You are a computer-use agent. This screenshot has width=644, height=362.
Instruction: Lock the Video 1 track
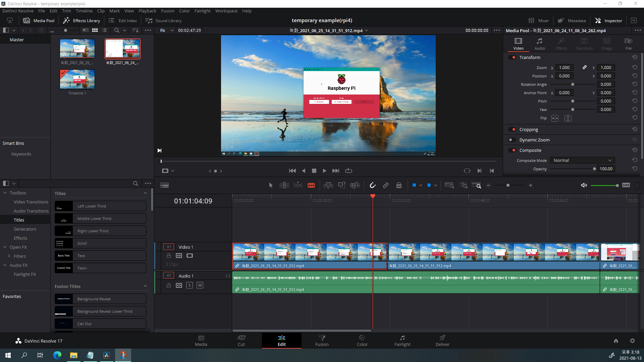pos(169,256)
